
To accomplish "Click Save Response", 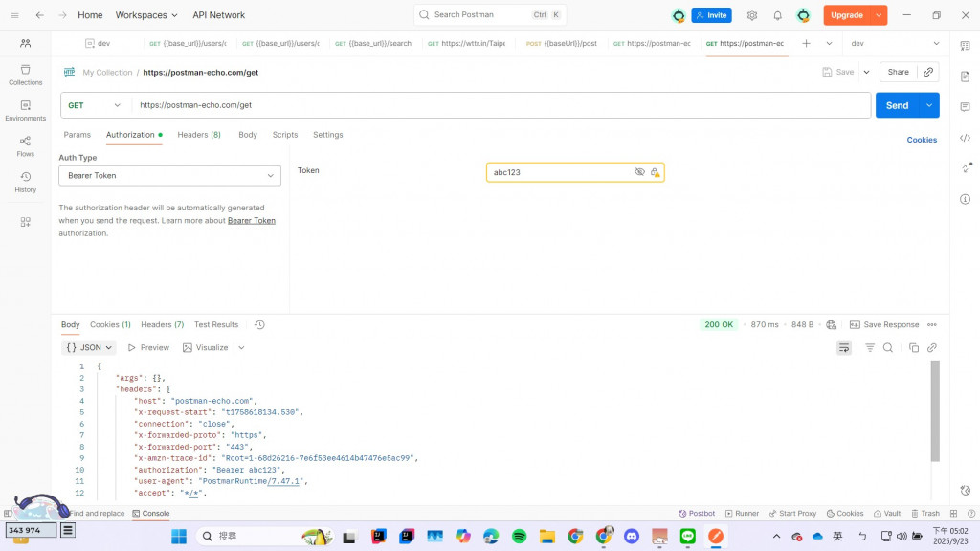I will tap(884, 325).
